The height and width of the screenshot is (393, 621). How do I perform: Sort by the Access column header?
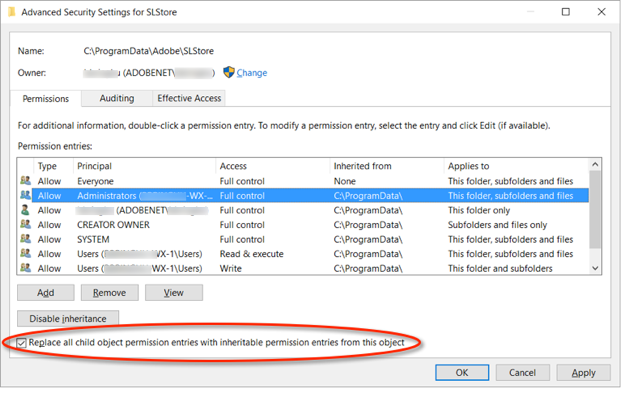(272, 166)
